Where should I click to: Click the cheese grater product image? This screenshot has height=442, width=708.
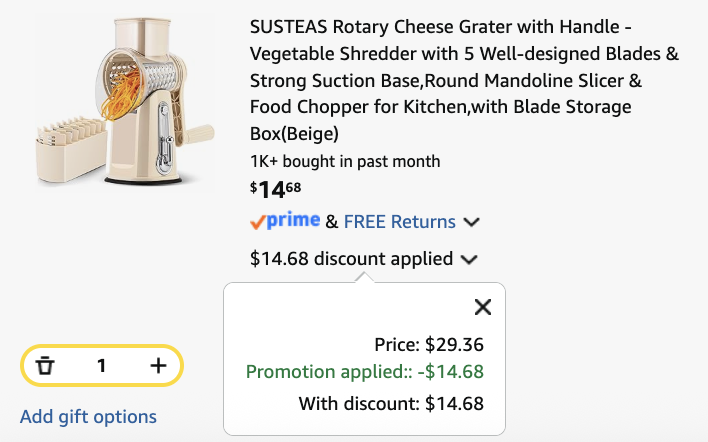[x=125, y=102]
